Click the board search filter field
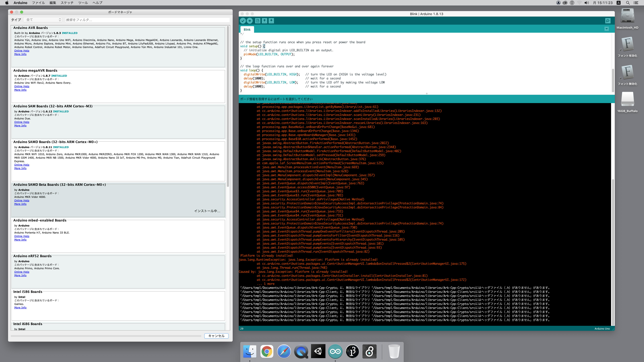The height and width of the screenshot is (362, 644). tap(147, 20)
